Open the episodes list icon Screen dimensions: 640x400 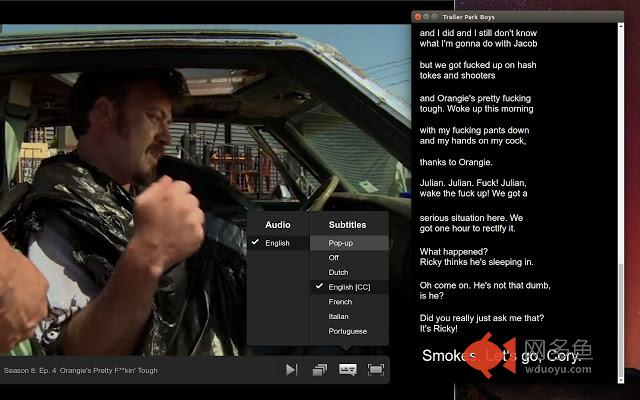320,370
